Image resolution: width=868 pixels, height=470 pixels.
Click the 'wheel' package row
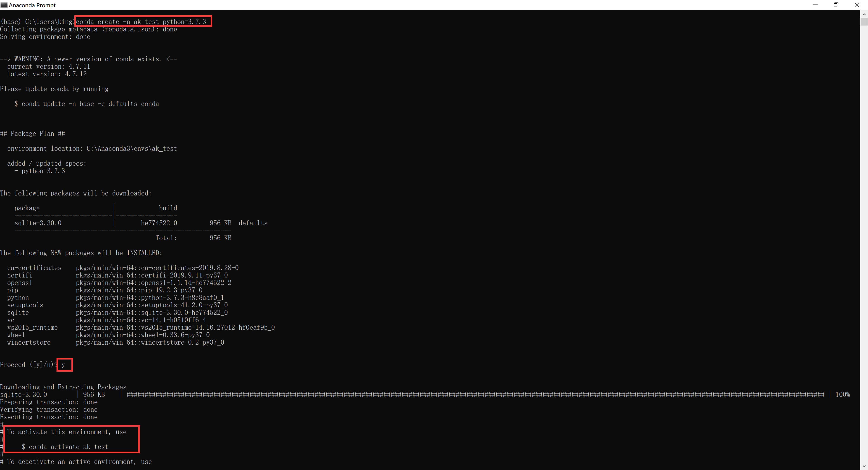pyautogui.click(x=108, y=335)
